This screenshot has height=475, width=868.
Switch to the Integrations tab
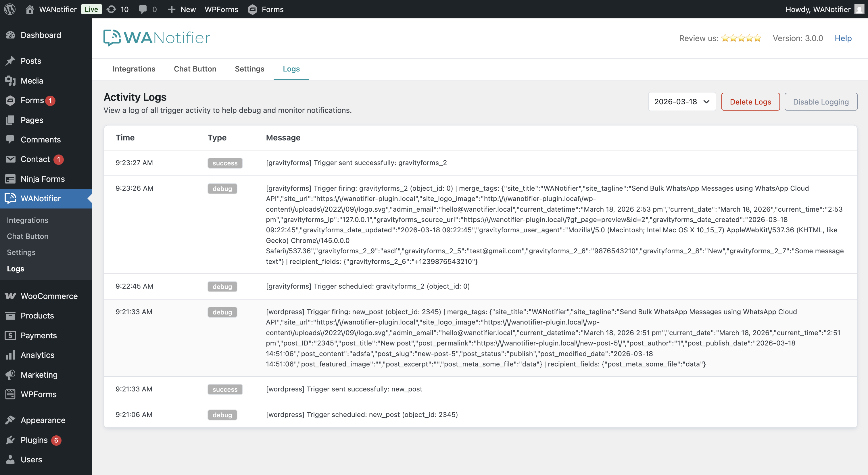134,69
